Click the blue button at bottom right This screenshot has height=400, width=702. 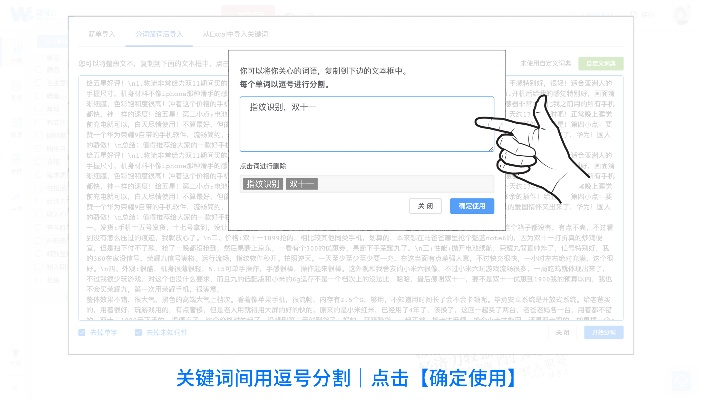(603, 332)
